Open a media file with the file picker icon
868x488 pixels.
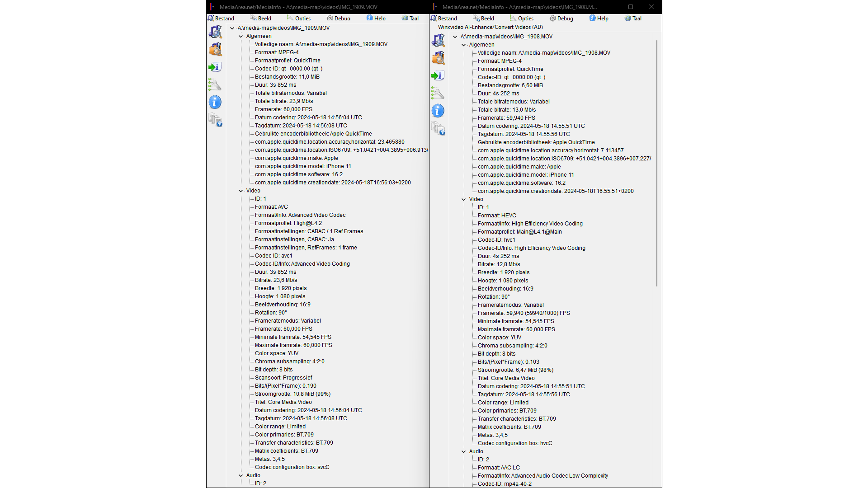(x=215, y=32)
